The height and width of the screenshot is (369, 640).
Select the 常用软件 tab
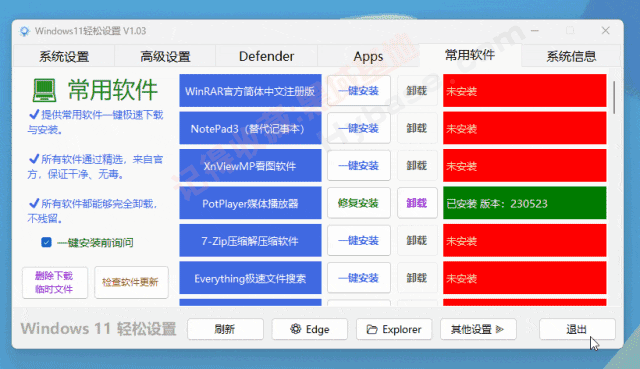[x=470, y=55]
